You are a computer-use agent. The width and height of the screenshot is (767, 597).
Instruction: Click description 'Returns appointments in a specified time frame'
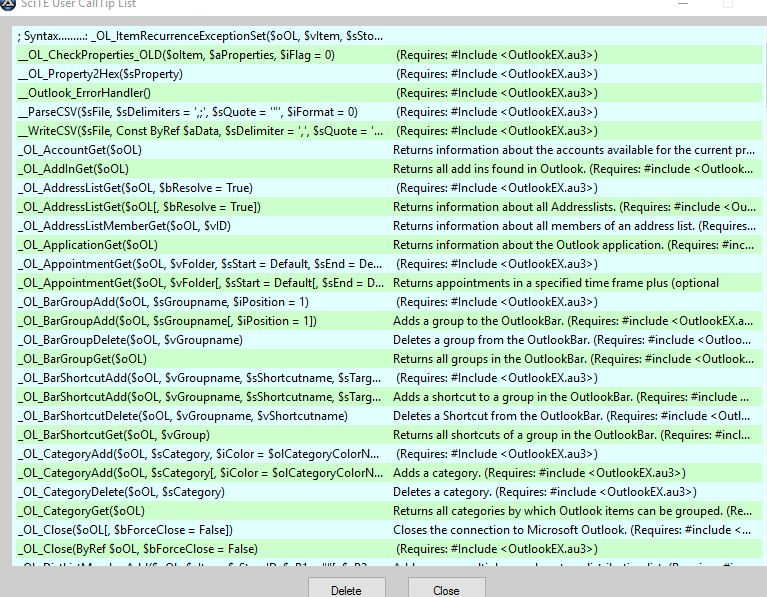point(556,284)
